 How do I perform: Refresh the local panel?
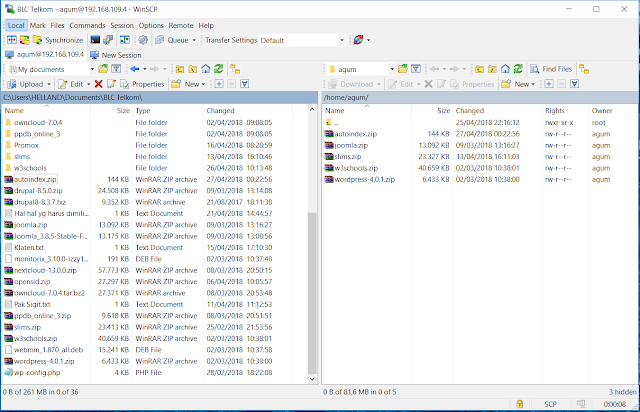[x=219, y=69]
